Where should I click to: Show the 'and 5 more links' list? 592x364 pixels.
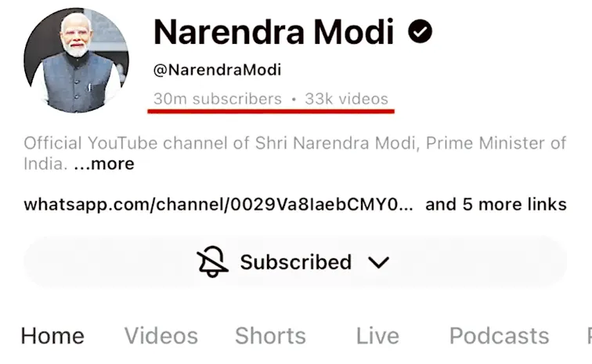click(496, 204)
